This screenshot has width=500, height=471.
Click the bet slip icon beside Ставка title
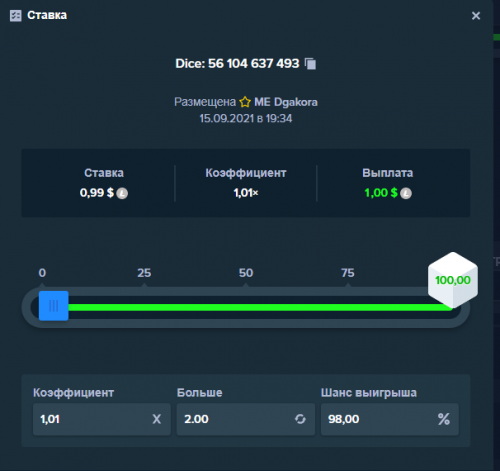(16, 15)
